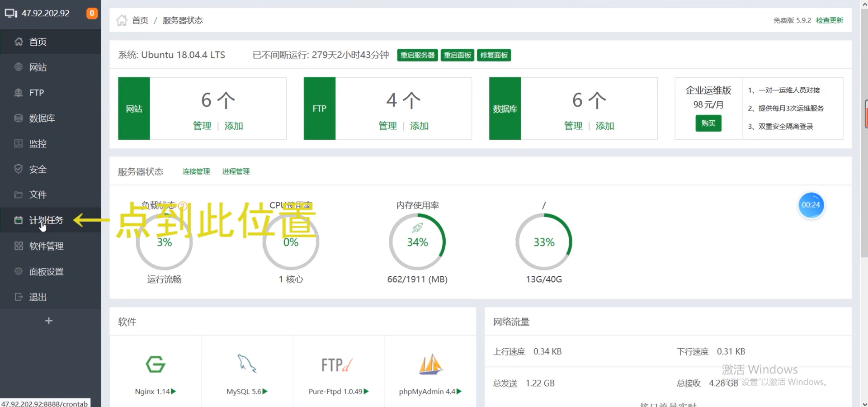This screenshot has height=407, width=868.
Task: Click the 0% CPU usage gauge
Action: 291,242
